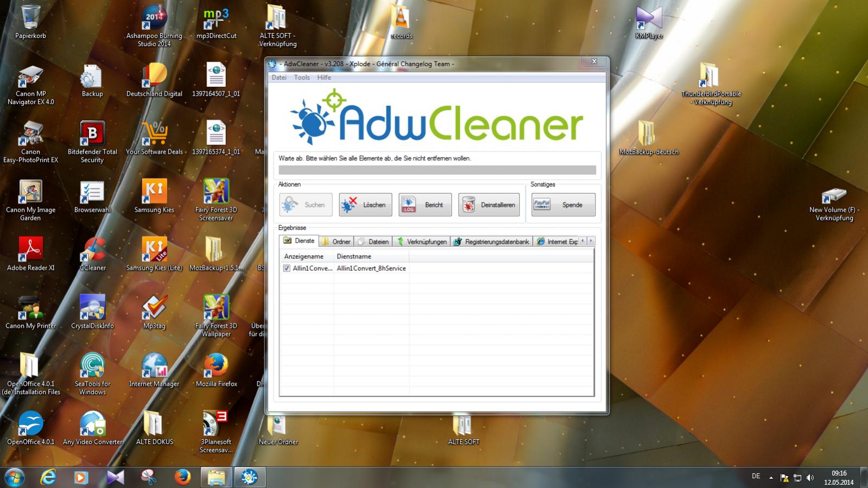Screen dimensions: 868x488
Task: Select the records VLC folder icon
Action: (x=401, y=22)
